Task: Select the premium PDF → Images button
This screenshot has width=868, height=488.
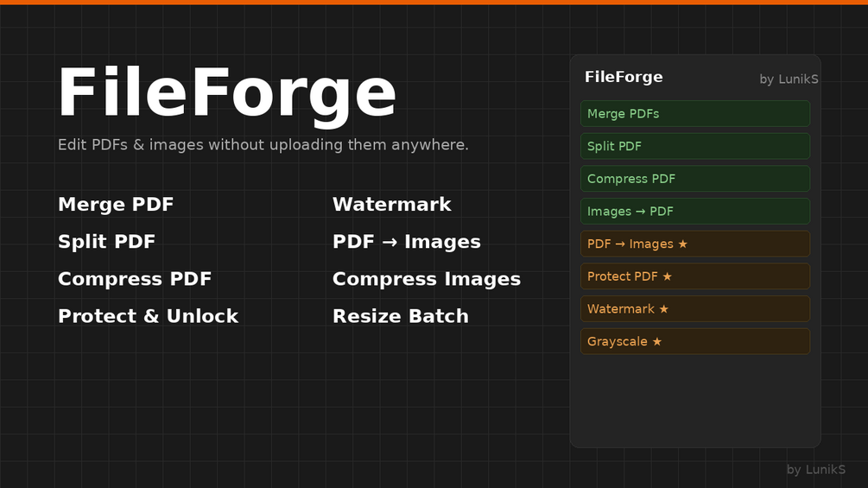Action: click(695, 244)
